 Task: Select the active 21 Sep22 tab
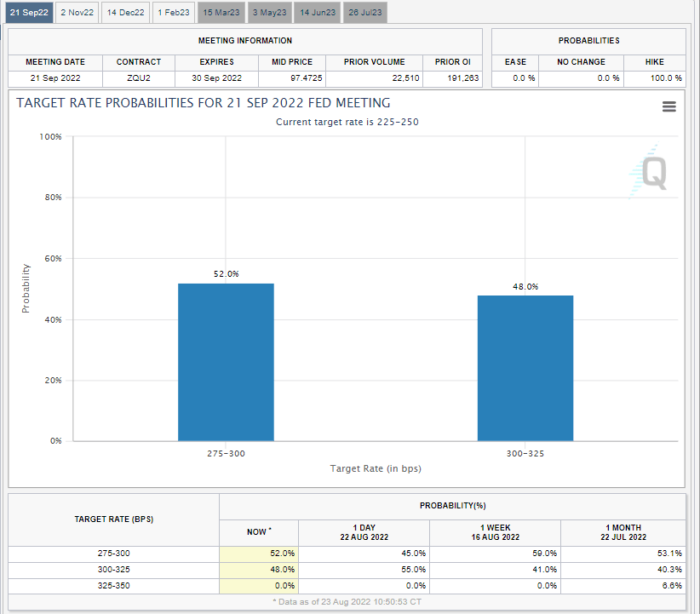pyautogui.click(x=28, y=13)
